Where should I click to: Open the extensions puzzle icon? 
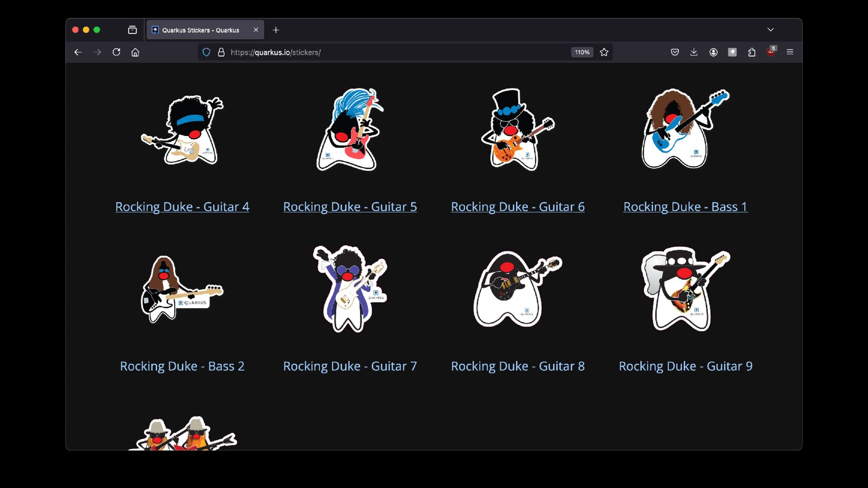[x=751, y=52]
